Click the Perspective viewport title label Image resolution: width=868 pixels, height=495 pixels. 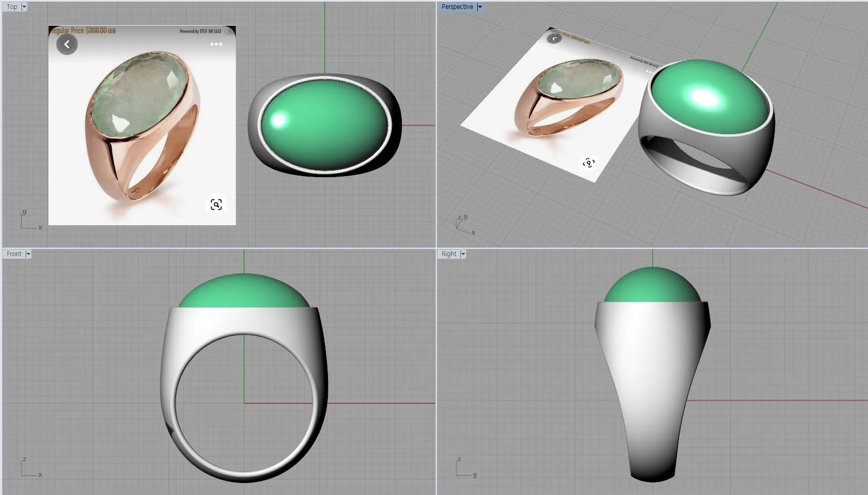point(457,7)
